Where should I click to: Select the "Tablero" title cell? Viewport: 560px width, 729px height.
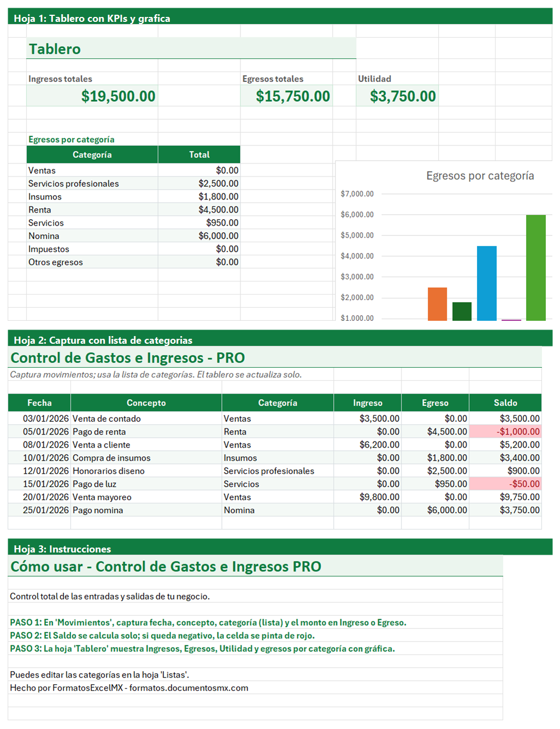[x=191, y=48]
